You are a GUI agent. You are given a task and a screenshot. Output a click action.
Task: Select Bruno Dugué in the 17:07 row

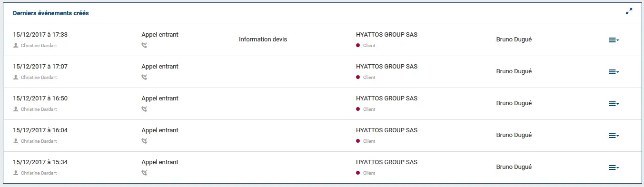click(x=514, y=71)
